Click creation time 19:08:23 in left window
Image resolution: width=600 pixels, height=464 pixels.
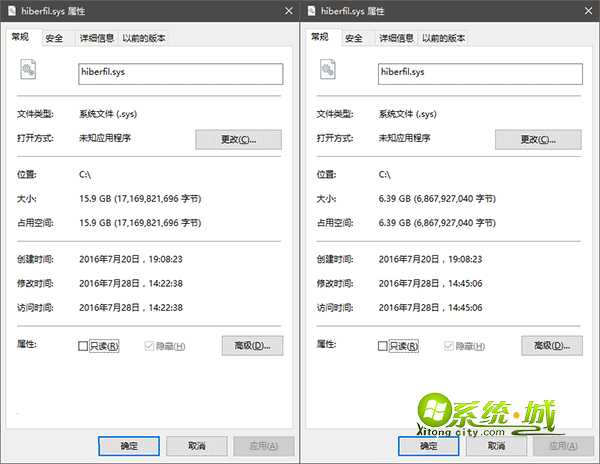(x=131, y=259)
